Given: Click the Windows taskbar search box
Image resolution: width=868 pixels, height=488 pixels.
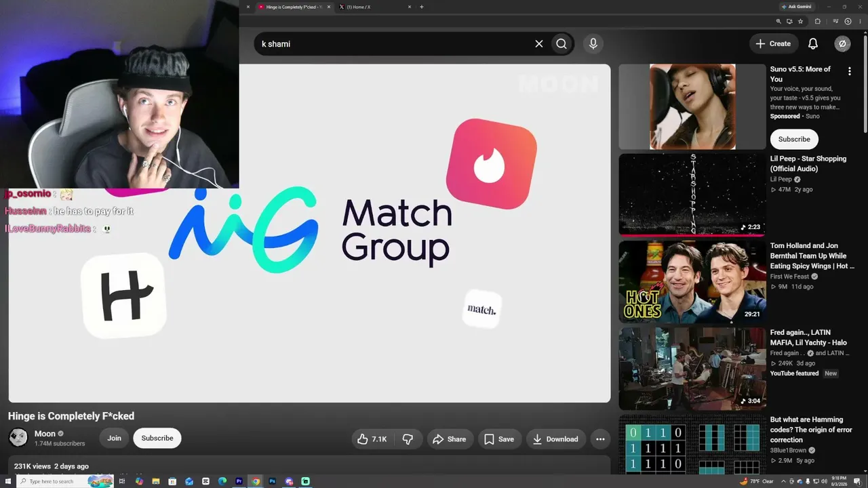Looking at the screenshot, I should pyautogui.click(x=65, y=481).
